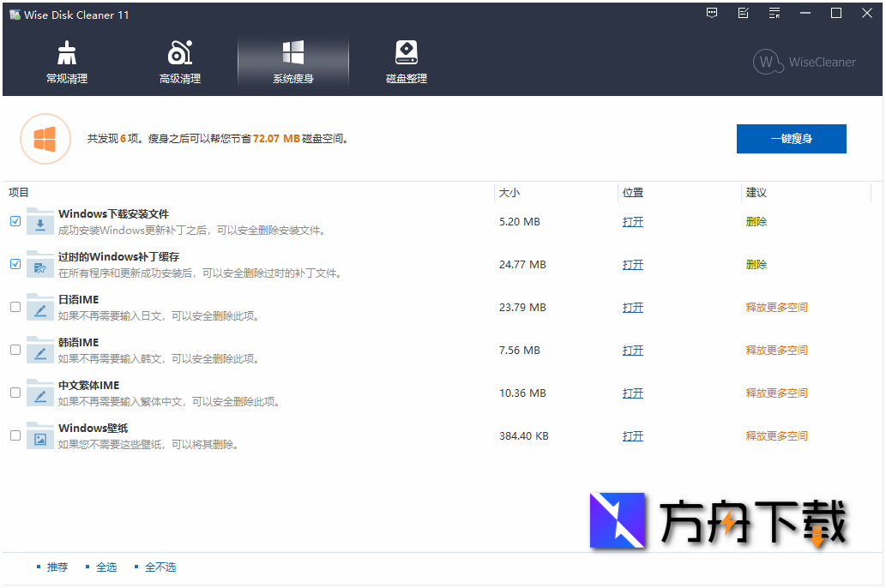The image size is (886, 588).
Task: Check the Windows壁纸 checkbox
Action: coord(15,435)
